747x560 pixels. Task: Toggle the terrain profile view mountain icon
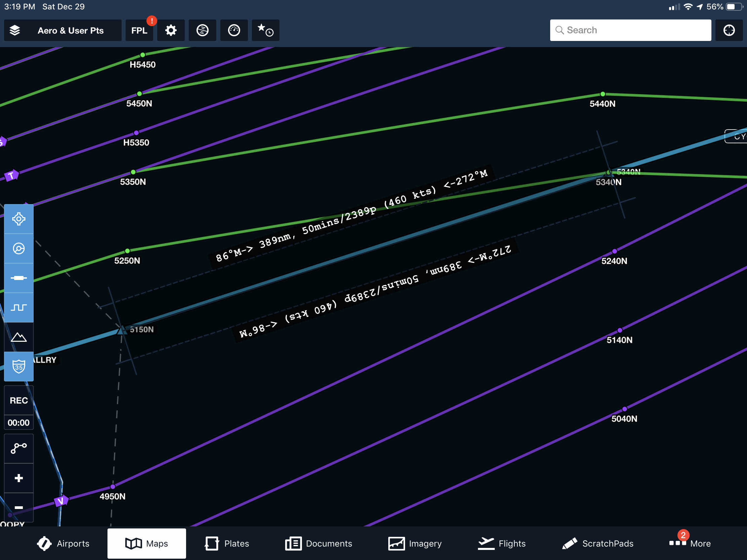18,337
